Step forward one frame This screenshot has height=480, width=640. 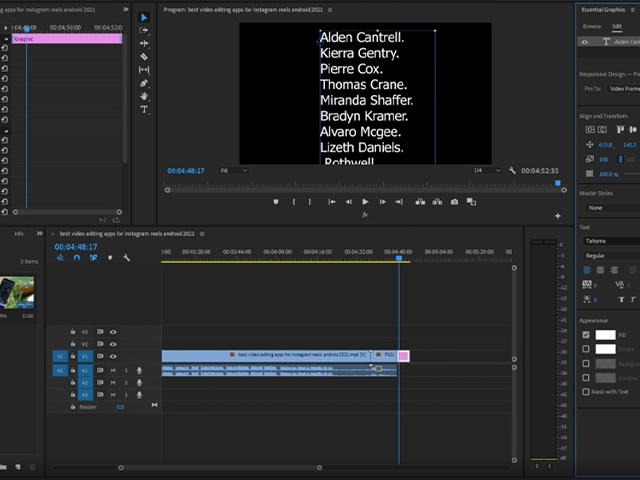[x=382, y=202]
